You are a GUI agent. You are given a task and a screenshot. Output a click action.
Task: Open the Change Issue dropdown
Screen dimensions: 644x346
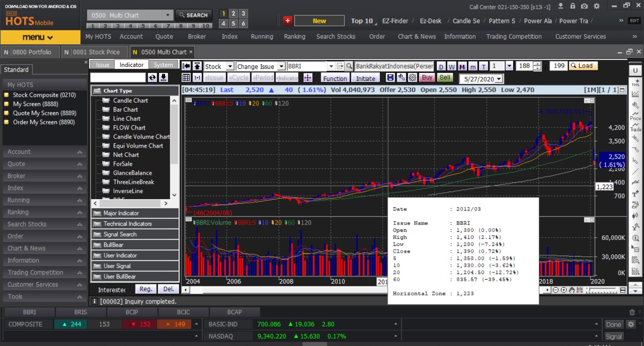[281, 66]
